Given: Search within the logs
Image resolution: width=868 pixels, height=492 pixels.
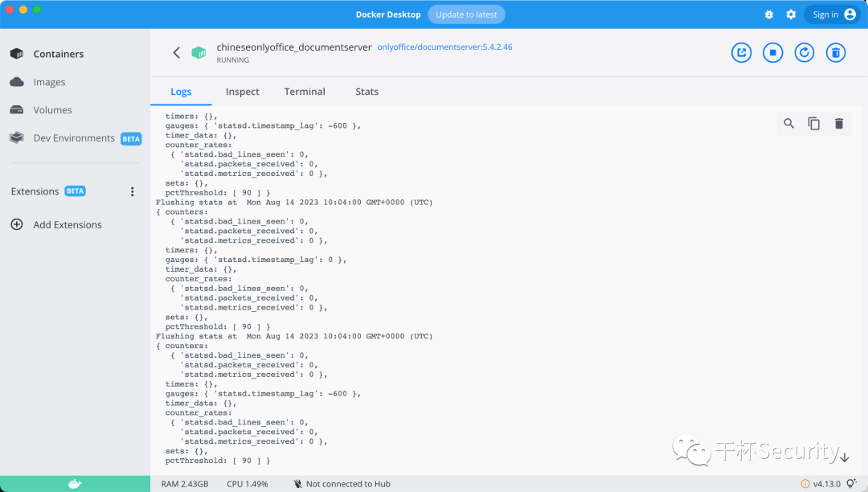Looking at the screenshot, I should pyautogui.click(x=789, y=124).
